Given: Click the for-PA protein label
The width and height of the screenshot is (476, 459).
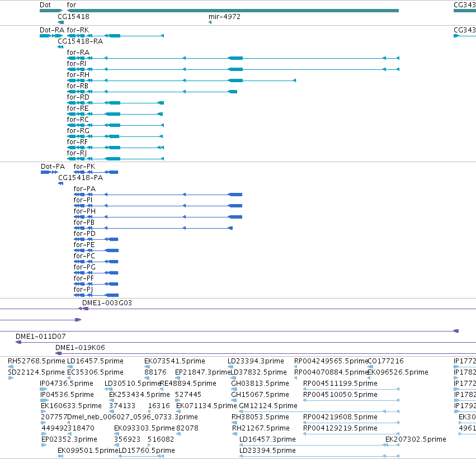Looking at the screenshot, I should (84, 189).
